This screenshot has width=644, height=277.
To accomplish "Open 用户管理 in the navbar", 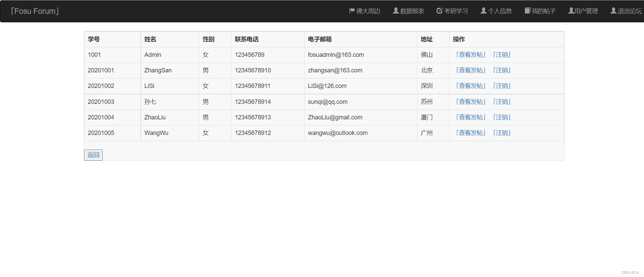I will click(x=583, y=11).
